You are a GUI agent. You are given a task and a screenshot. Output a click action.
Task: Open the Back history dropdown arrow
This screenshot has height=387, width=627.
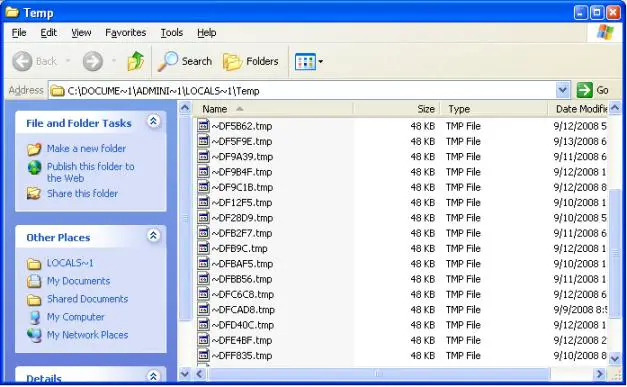pos(68,61)
